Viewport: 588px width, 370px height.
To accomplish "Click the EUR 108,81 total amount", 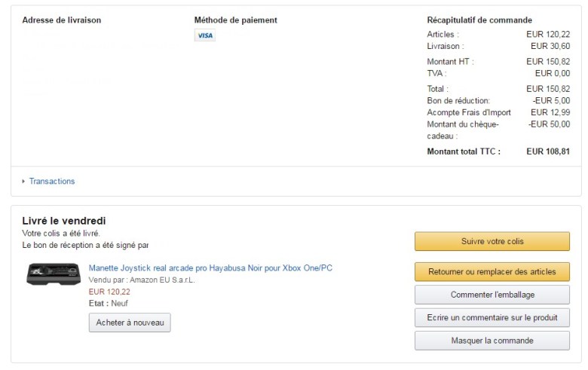I will pos(548,151).
